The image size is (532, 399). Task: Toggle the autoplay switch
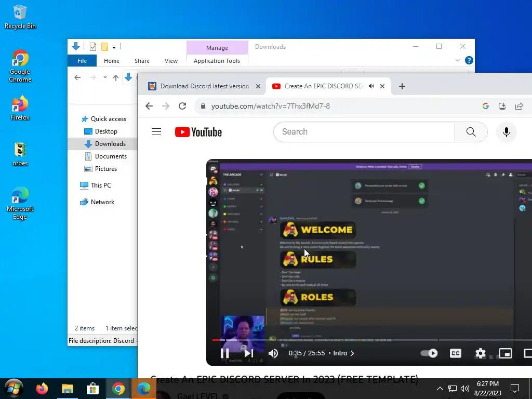429,353
